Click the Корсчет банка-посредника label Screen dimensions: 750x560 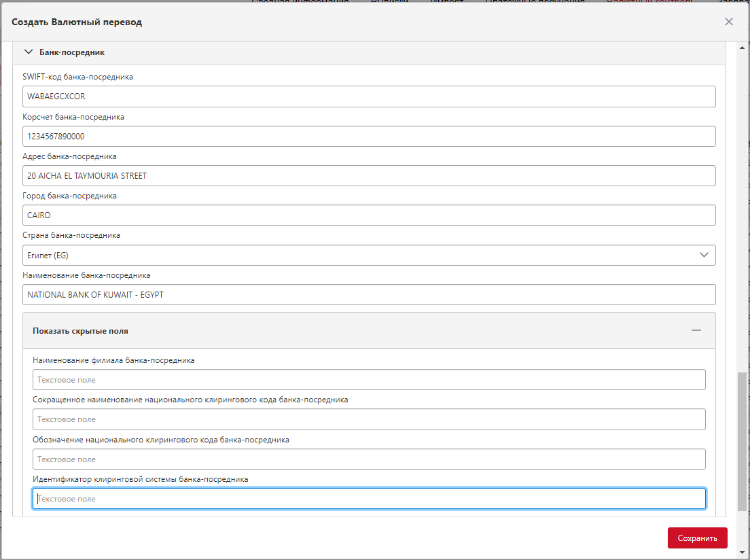click(73, 117)
